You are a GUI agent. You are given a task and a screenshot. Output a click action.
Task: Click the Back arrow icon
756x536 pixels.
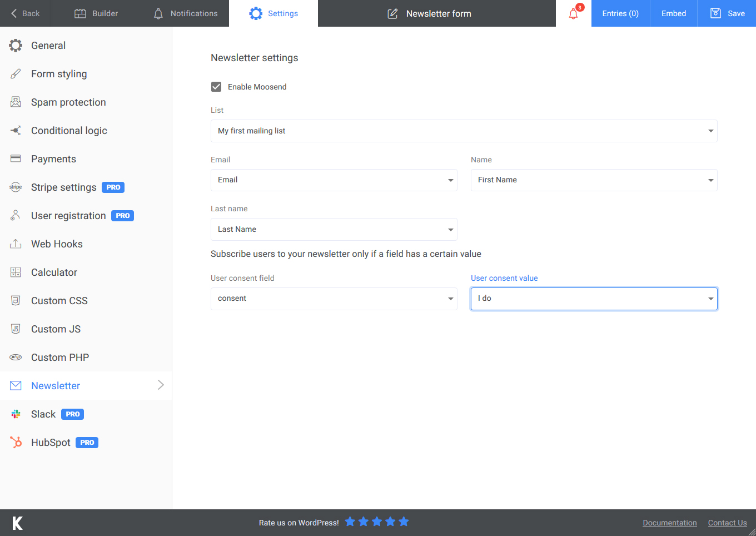pyautogui.click(x=14, y=13)
